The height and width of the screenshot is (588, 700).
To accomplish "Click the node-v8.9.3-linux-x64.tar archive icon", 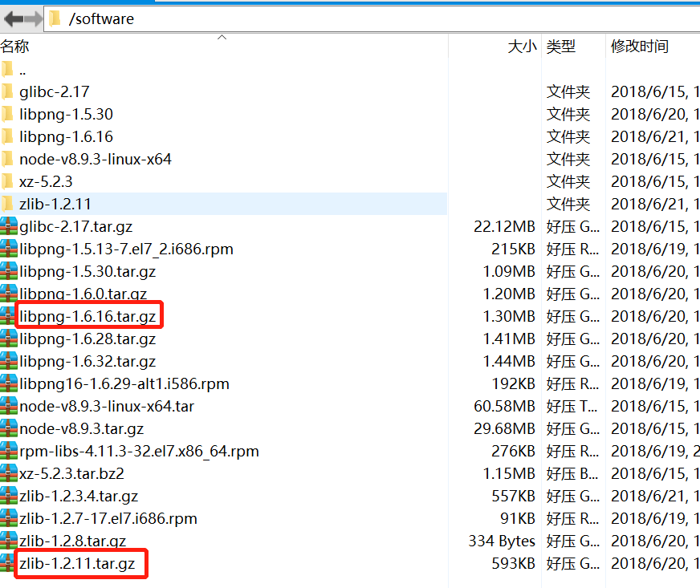I will coord(9,406).
